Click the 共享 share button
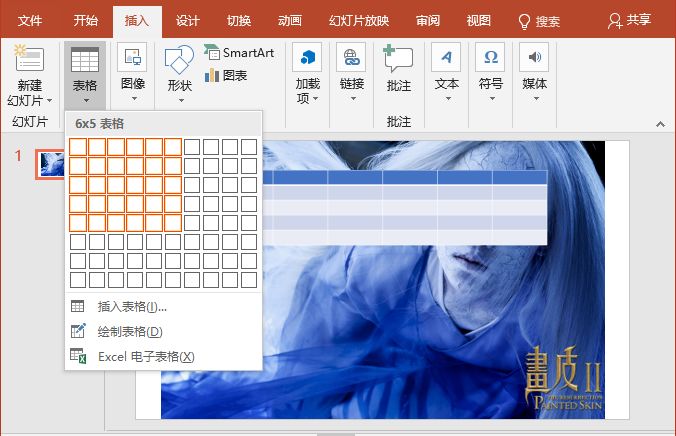Screen dimensions: 676x436 629,20
